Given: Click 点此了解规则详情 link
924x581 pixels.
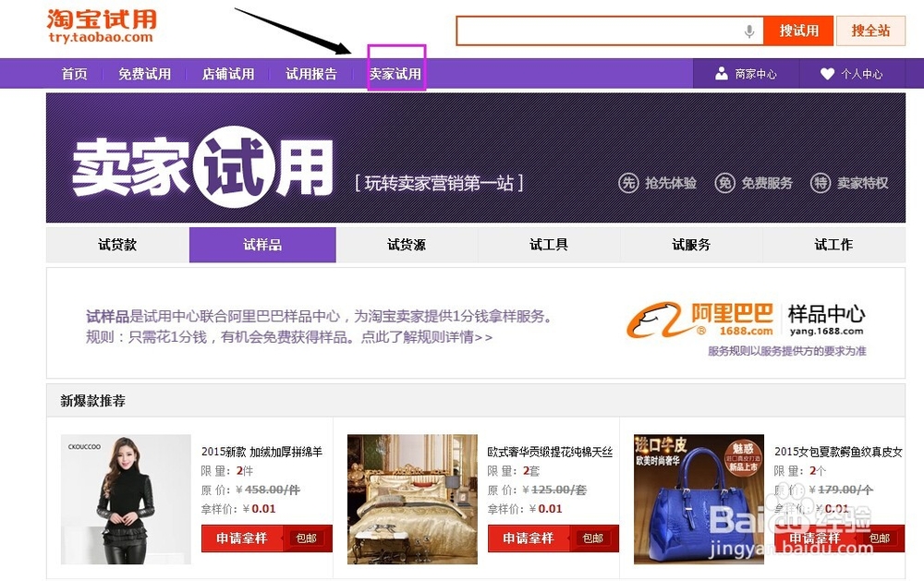Looking at the screenshot, I should click(x=427, y=337).
